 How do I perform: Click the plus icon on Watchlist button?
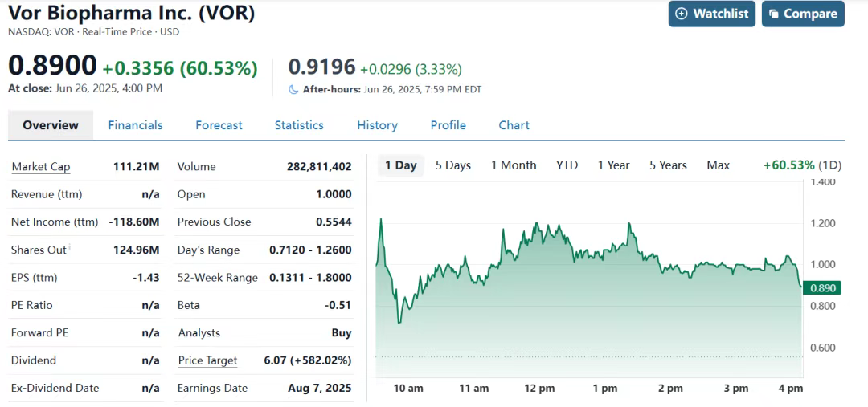[682, 14]
